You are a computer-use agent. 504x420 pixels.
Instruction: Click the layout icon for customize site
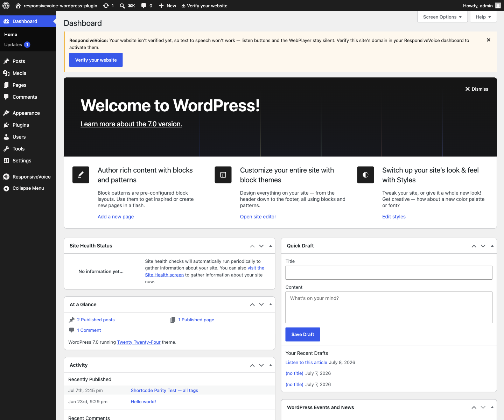223,175
